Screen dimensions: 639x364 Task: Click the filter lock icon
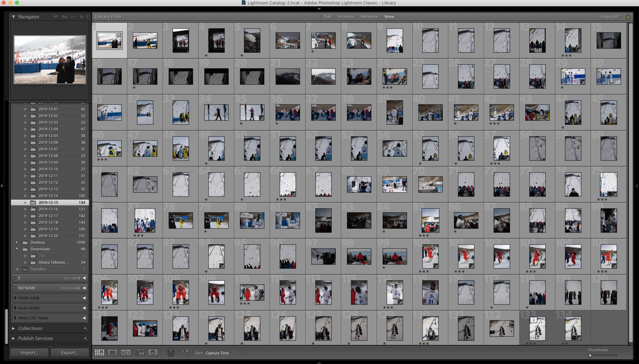pos(628,17)
